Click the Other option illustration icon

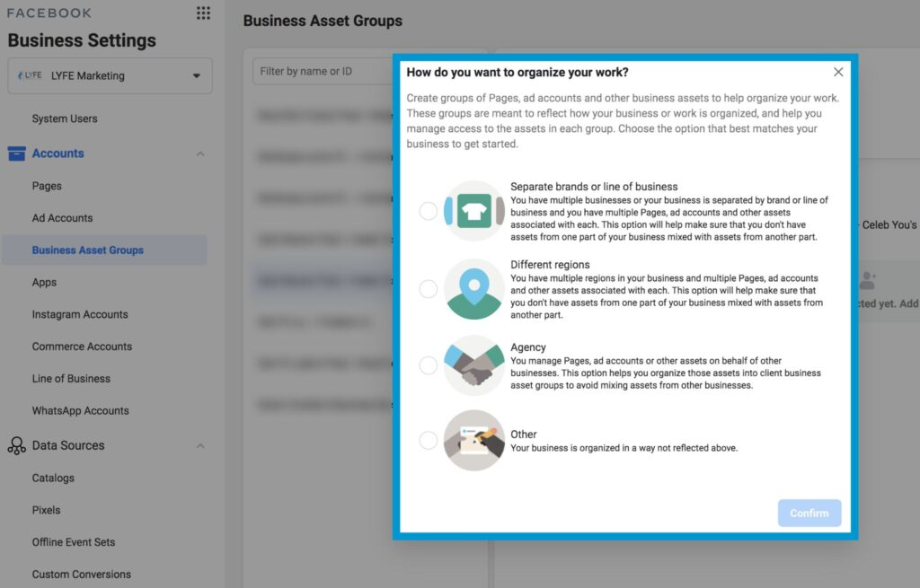click(x=473, y=440)
